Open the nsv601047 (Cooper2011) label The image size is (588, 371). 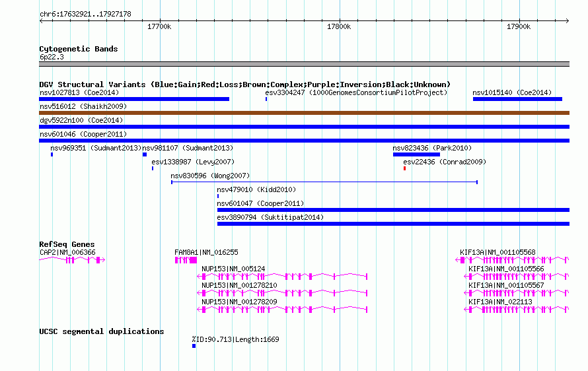(260, 203)
